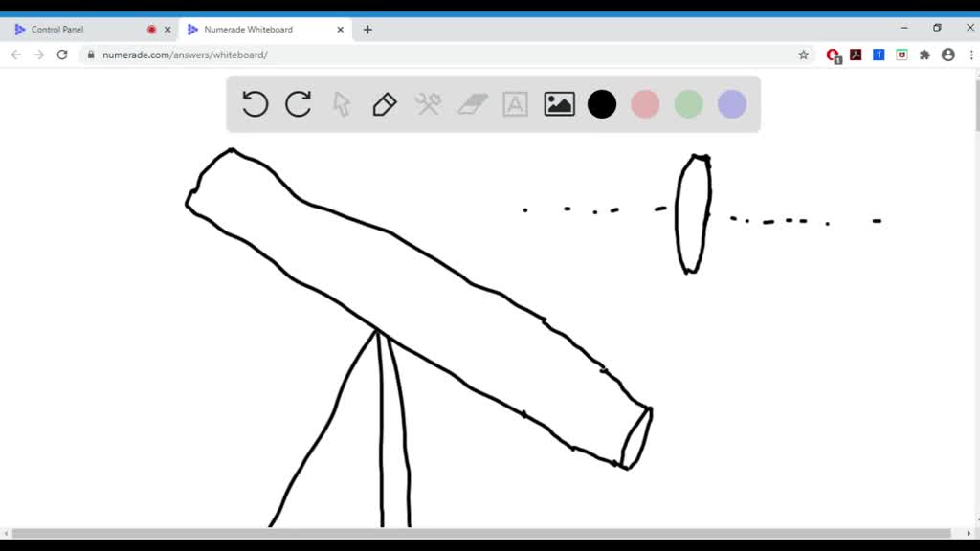The image size is (980, 551).
Task: Insert an image with picture icon
Action: 559,103
